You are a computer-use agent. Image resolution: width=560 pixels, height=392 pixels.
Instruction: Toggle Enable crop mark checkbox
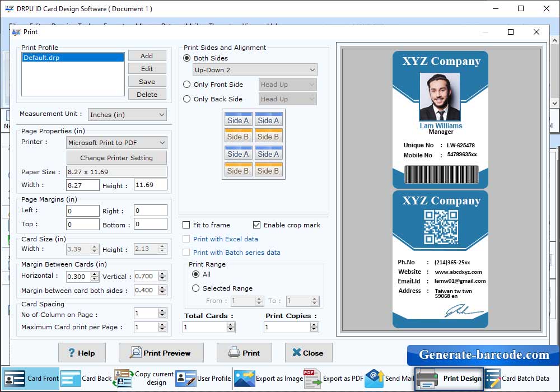[256, 225]
